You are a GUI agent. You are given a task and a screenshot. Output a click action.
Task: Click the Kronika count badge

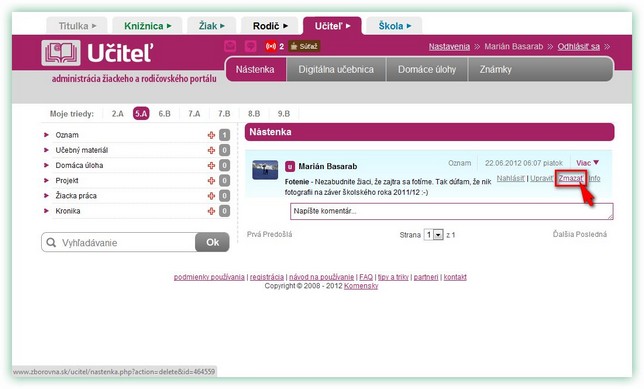tap(224, 211)
